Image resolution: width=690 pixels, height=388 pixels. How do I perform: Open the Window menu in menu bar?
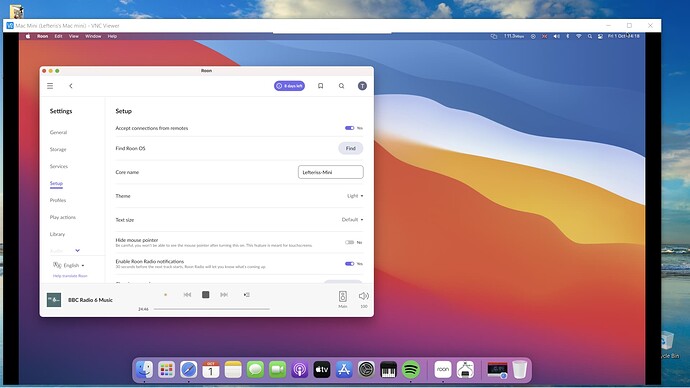tap(93, 36)
